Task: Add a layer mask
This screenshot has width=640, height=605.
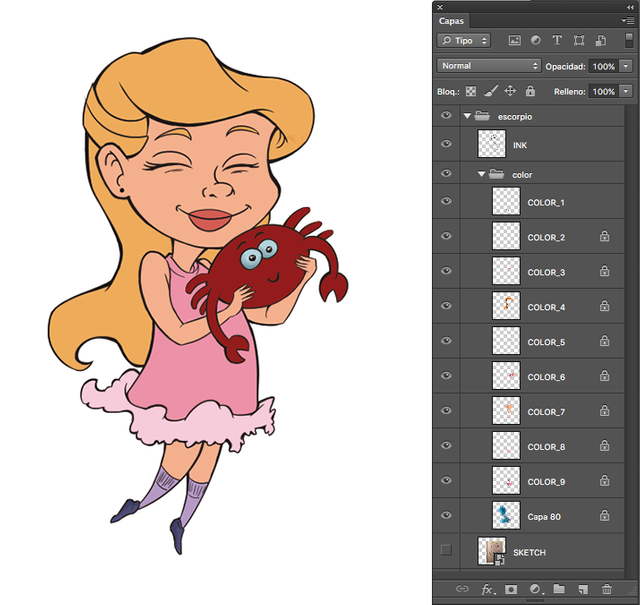Action: coord(511,590)
